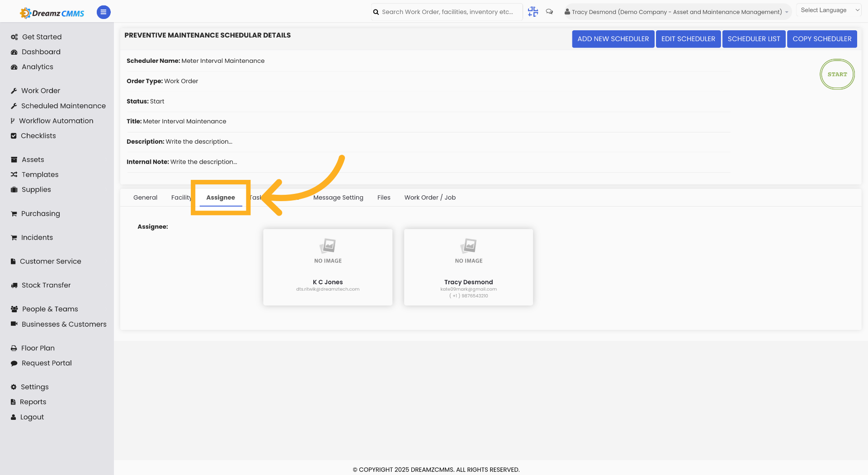Click email dts.ritwik@dreamztech.com

(328, 289)
